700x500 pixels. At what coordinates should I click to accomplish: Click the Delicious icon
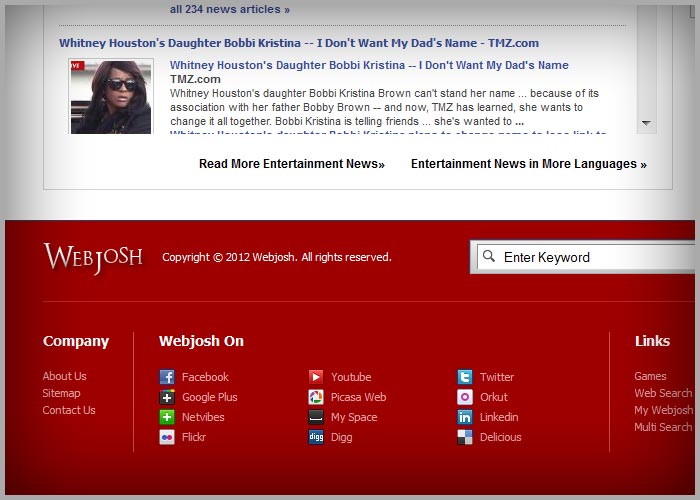465,437
